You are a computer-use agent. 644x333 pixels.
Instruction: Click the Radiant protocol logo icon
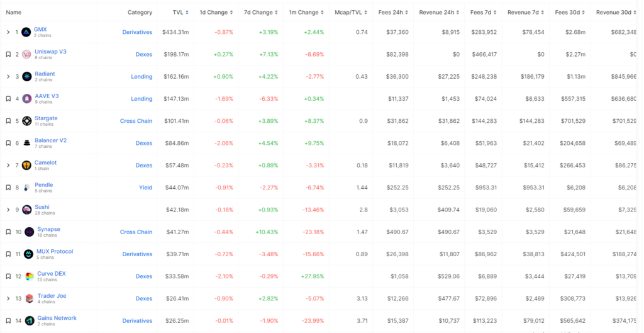click(26, 76)
